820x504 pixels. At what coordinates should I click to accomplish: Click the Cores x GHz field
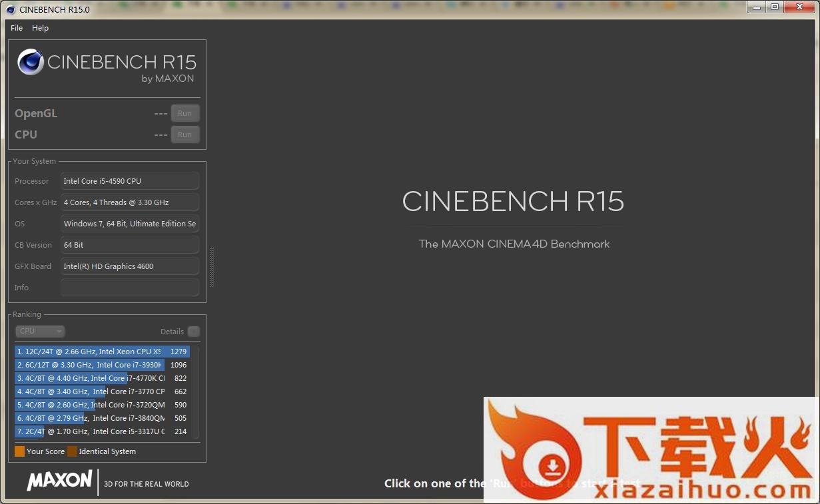tap(130, 202)
